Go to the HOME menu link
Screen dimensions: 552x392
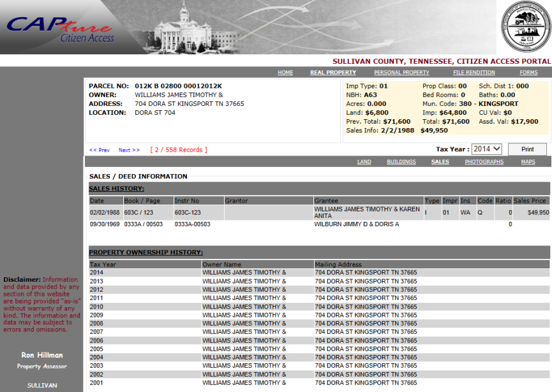[285, 73]
